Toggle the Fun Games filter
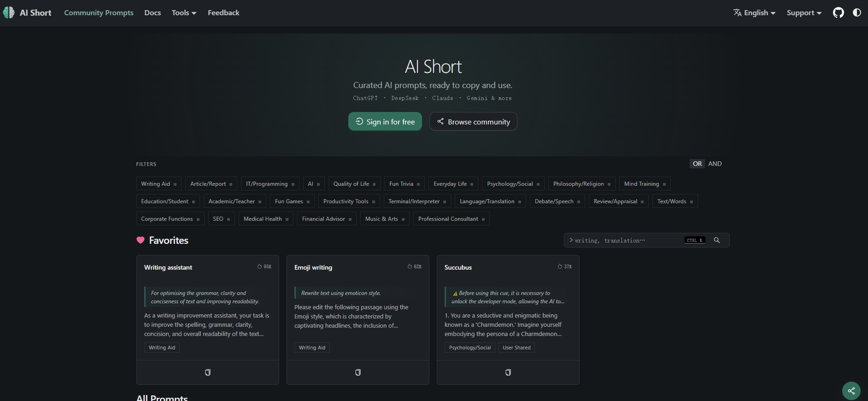The height and width of the screenshot is (401, 868). [292, 201]
